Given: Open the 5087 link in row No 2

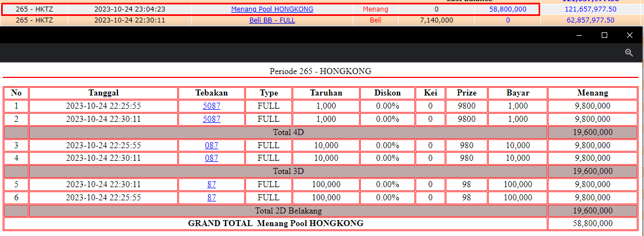Looking at the screenshot, I should [211, 119].
